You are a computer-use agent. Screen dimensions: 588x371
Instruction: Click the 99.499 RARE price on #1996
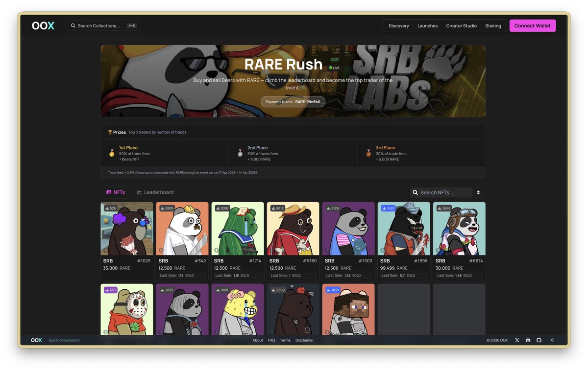click(x=394, y=268)
